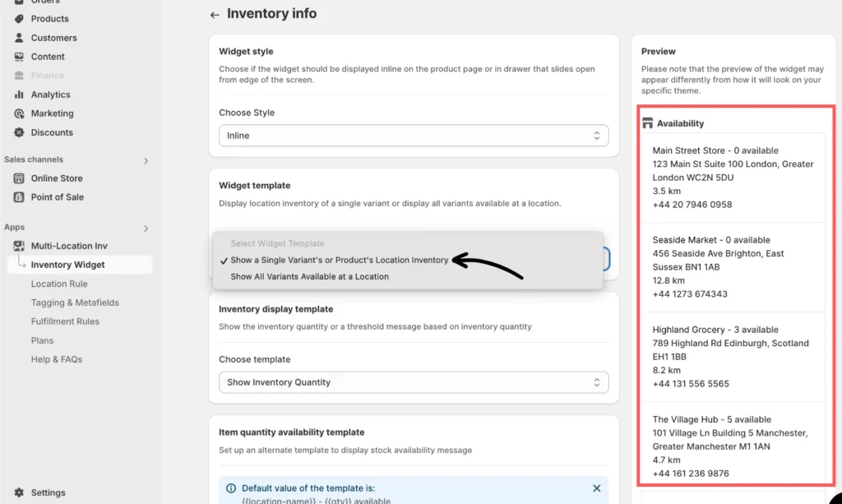The image size is (842, 504).
Task: Select Show All Variants Available at a Location
Action: point(310,277)
